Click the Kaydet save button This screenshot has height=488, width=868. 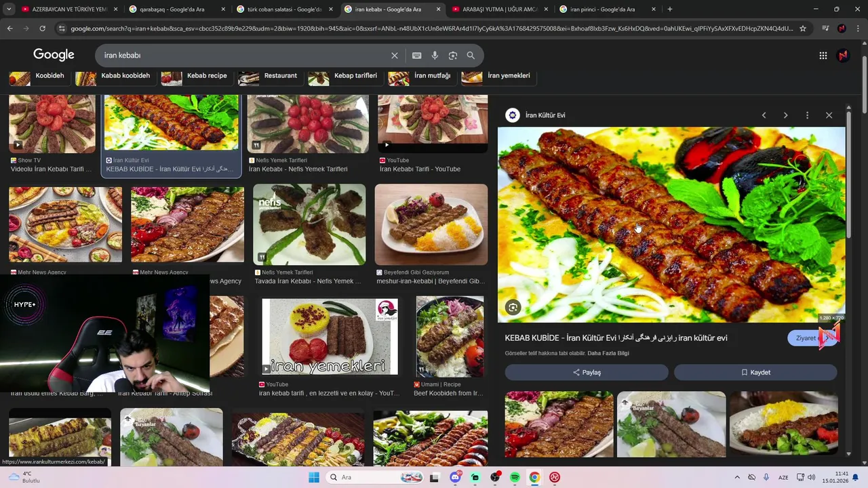pos(755,372)
